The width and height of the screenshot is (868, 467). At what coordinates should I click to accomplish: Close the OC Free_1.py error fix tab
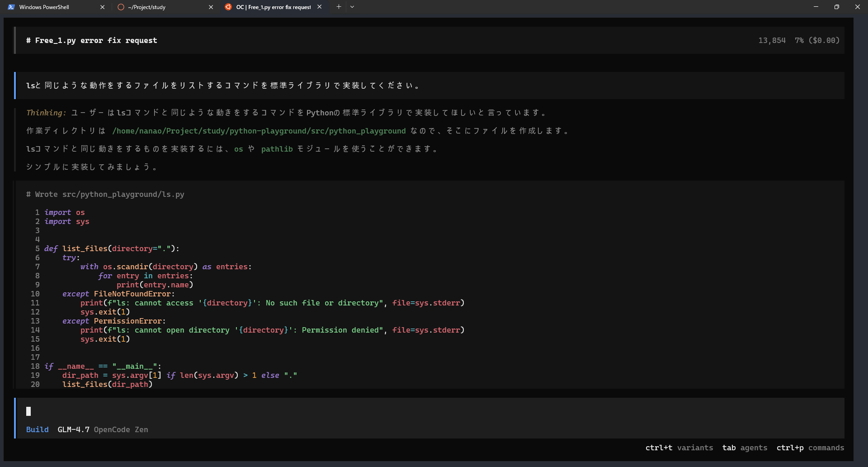click(320, 7)
